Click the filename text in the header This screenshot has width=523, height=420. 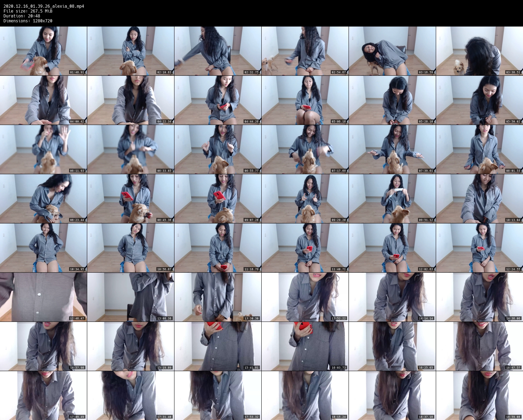click(x=44, y=6)
